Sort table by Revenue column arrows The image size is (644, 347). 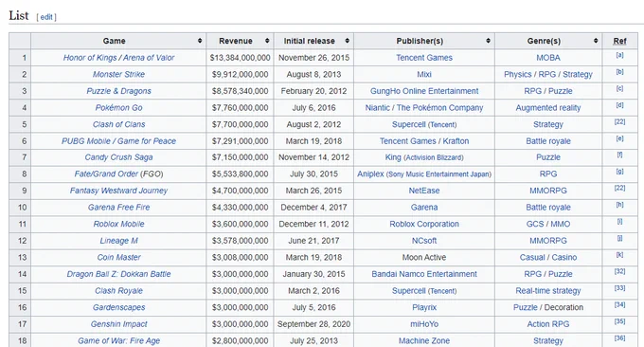tap(267, 41)
